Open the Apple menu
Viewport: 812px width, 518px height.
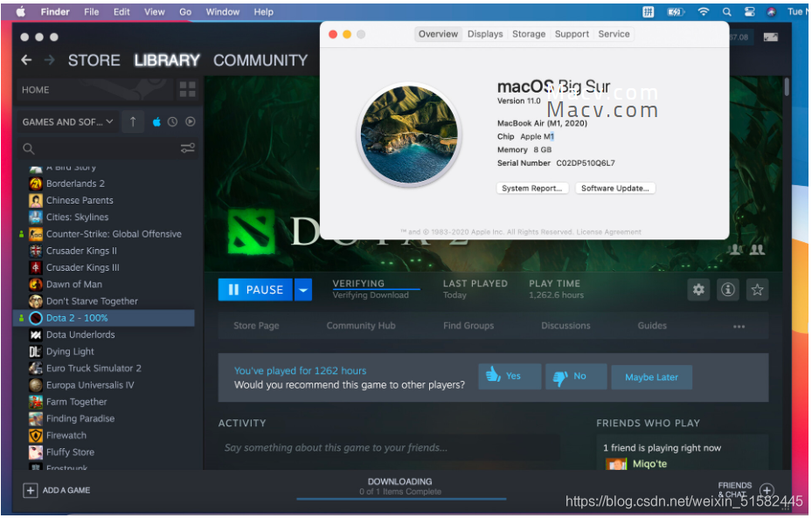pos(21,12)
